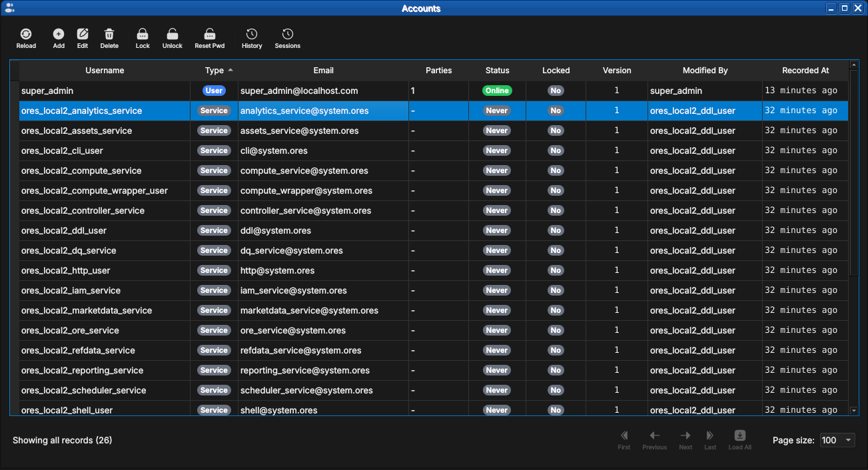Image resolution: width=868 pixels, height=470 pixels.
Task: Select ores_local2_scheduler_service row
Action: [434, 390]
